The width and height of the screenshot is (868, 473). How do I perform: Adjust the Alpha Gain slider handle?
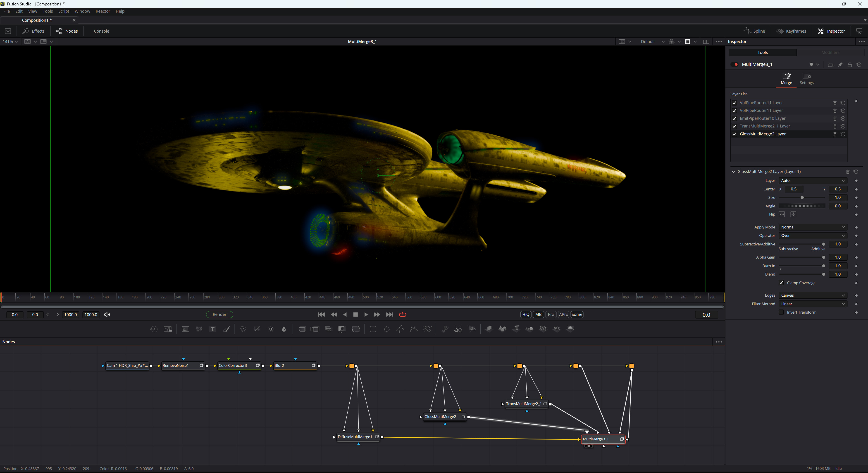click(823, 258)
